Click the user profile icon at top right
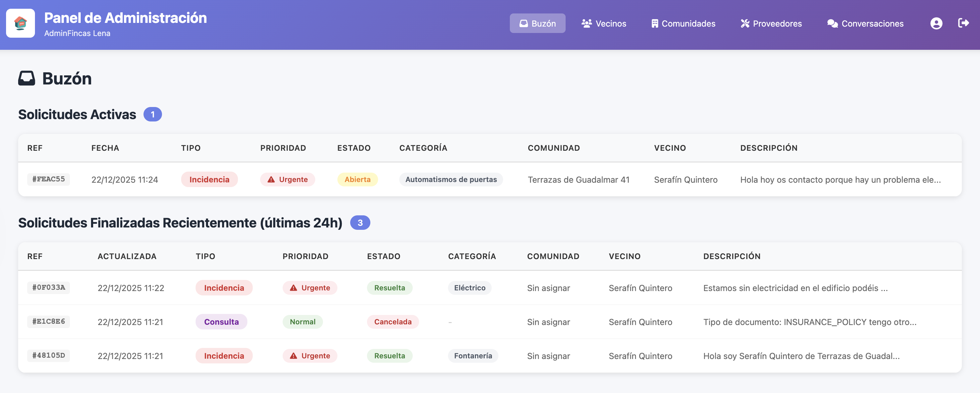The width and height of the screenshot is (980, 393). pyautogui.click(x=936, y=23)
